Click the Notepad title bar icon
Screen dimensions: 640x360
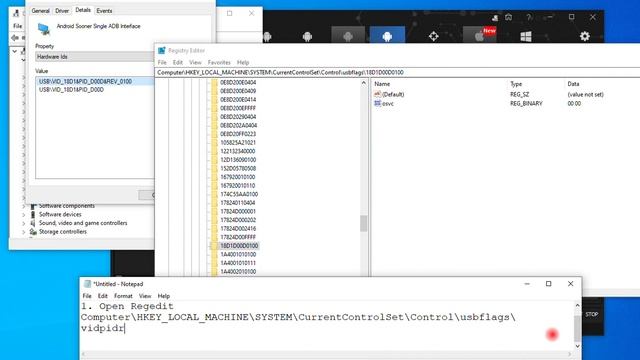tap(87, 284)
